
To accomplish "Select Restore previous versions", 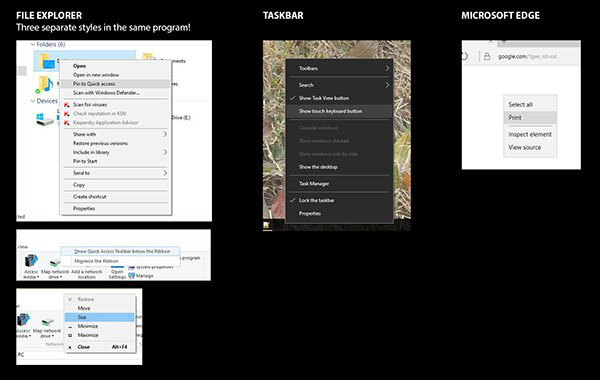I will [116, 144].
